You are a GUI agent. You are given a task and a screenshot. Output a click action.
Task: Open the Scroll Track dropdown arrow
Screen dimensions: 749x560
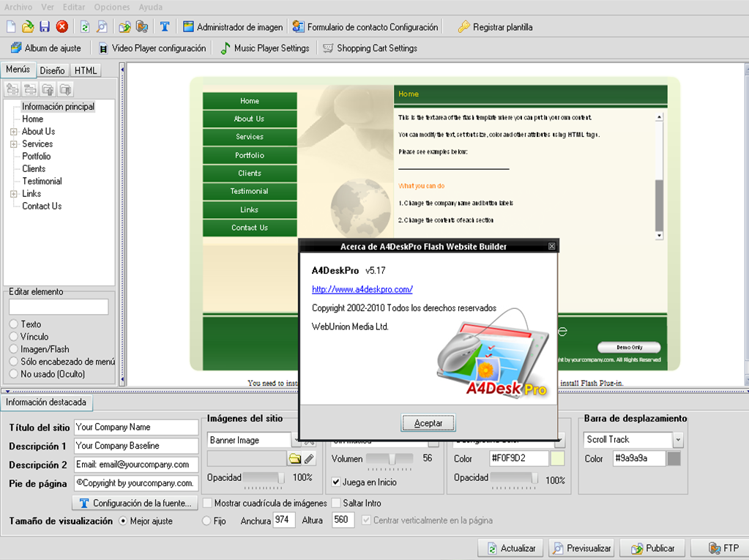(678, 440)
